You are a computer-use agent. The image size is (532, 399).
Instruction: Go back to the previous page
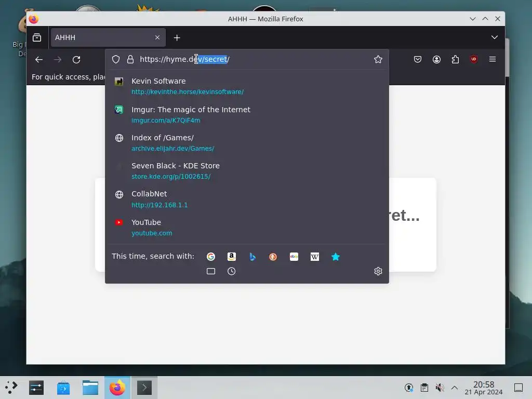tap(39, 60)
